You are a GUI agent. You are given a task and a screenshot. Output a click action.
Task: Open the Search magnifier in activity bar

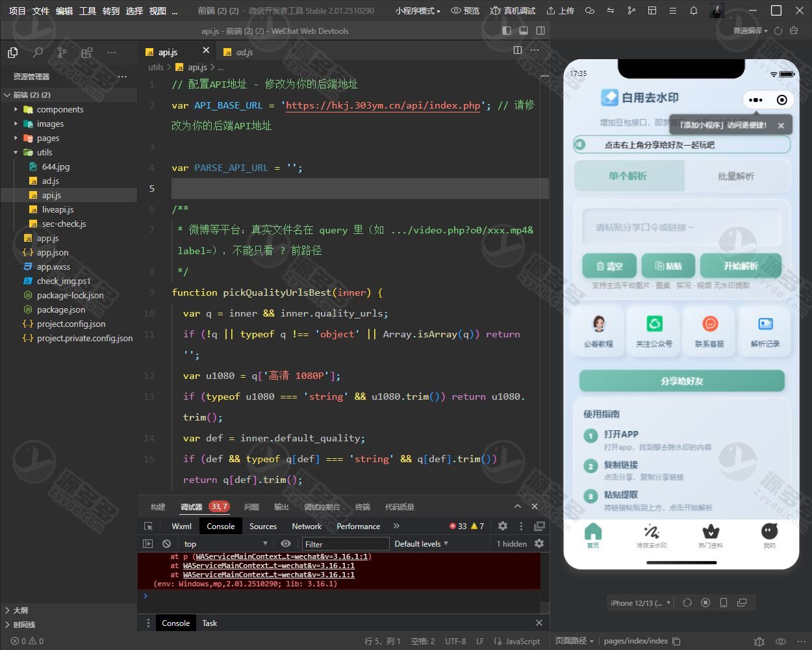38,53
